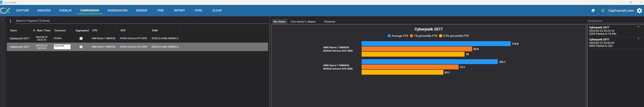Click the Aggregated column header
Screen dimensions: 644x107
pyautogui.click(x=82, y=31)
